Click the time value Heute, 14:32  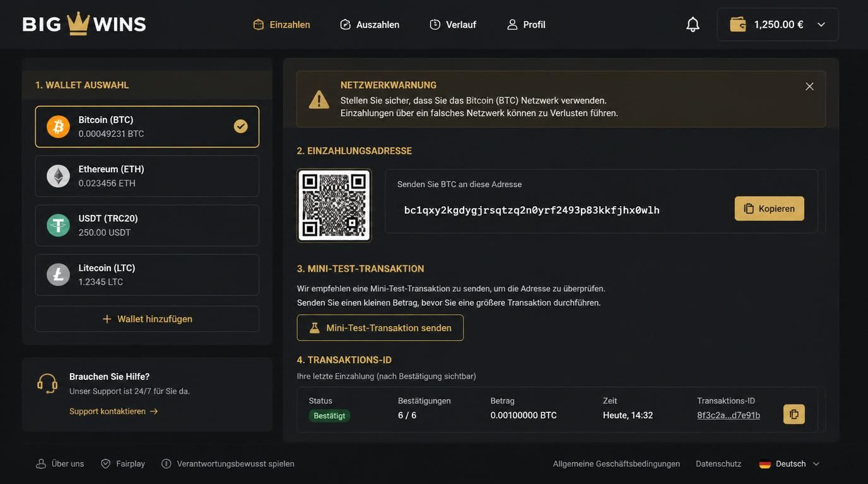(x=628, y=415)
